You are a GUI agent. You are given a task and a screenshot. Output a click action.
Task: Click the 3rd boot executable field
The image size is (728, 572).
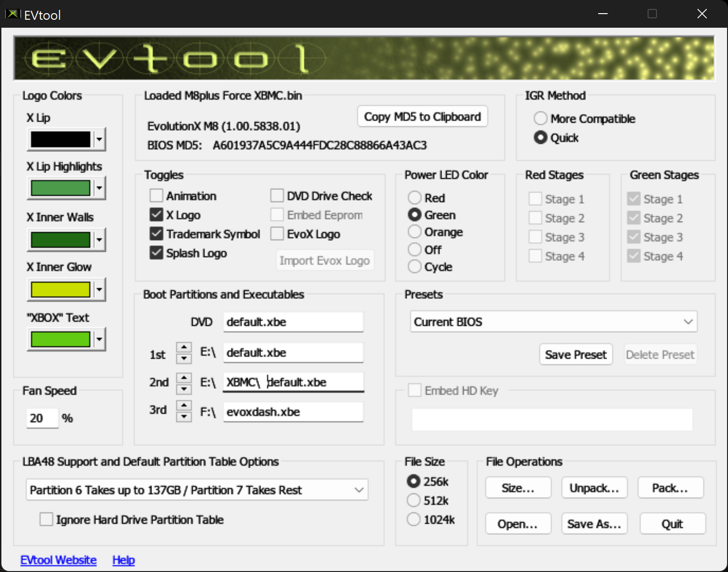(x=293, y=412)
